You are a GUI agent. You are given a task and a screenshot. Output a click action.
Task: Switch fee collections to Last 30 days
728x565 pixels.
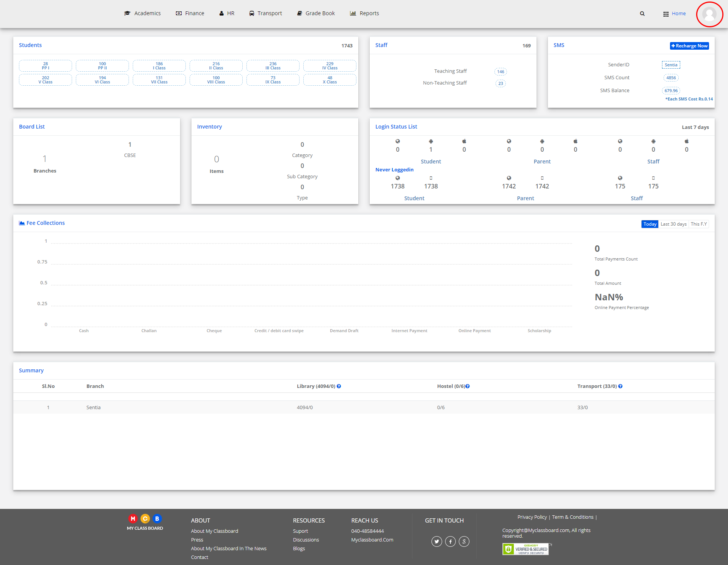tap(673, 224)
